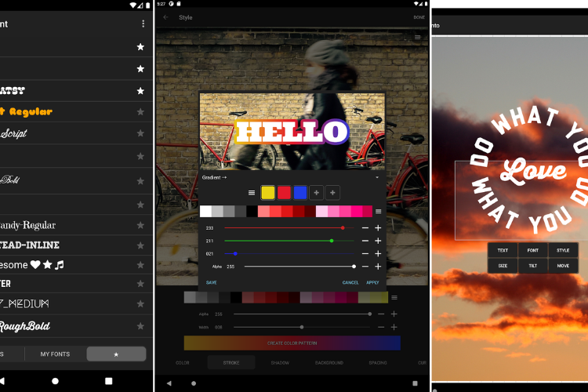Tap the TEXT button on sunset image
This screenshot has height=392, width=588.
tap(503, 250)
